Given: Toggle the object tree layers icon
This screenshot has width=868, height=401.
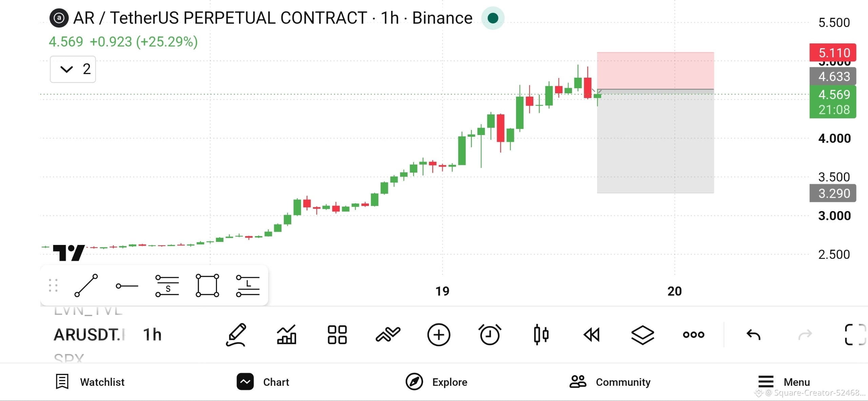Looking at the screenshot, I should coord(643,335).
